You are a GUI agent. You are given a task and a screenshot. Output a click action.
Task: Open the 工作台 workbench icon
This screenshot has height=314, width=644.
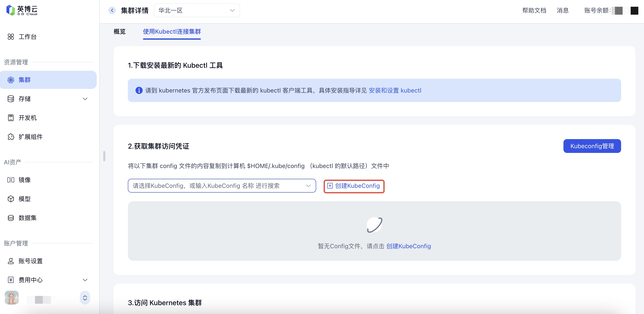[x=11, y=37]
